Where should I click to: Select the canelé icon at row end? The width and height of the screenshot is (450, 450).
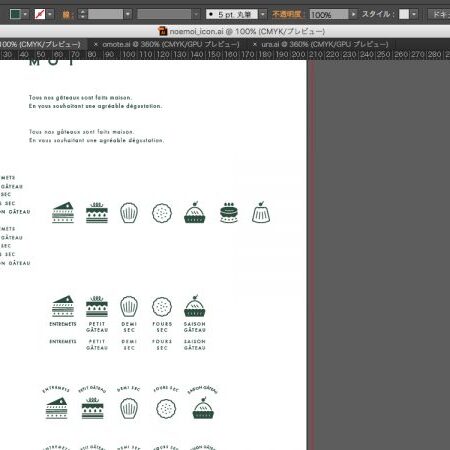click(261, 212)
